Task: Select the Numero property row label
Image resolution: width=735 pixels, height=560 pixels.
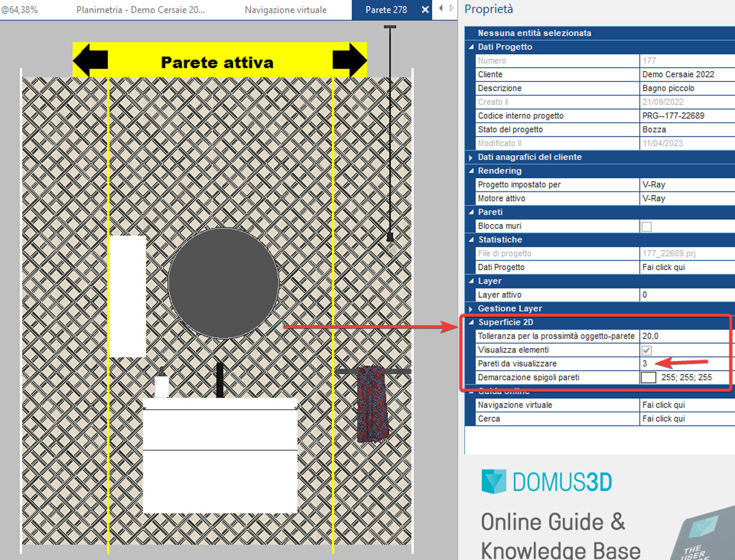Action: [x=492, y=61]
